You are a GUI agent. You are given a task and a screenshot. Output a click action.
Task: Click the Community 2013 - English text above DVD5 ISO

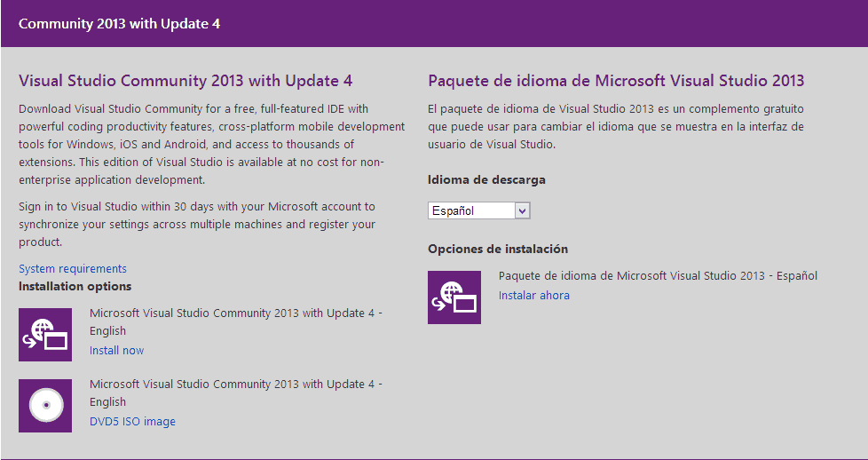coord(236,393)
